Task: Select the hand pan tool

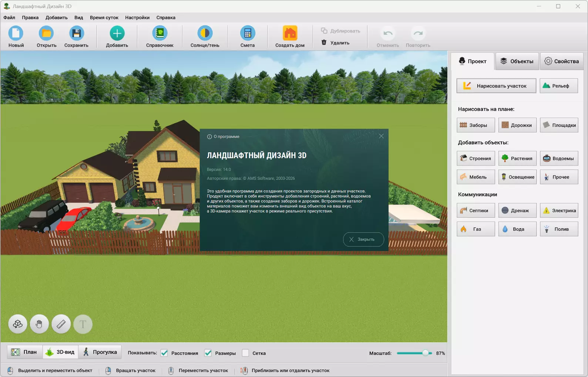Action: pos(39,324)
